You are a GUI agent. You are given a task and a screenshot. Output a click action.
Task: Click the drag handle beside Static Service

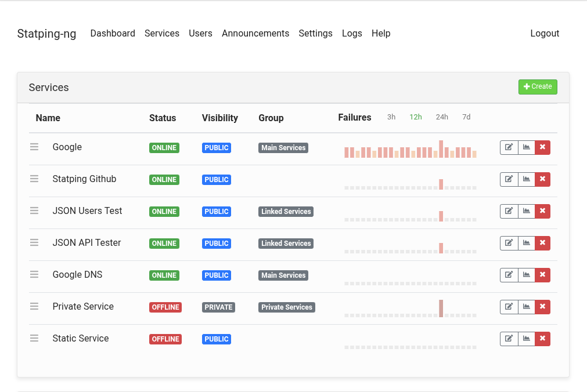click(34, 339)
